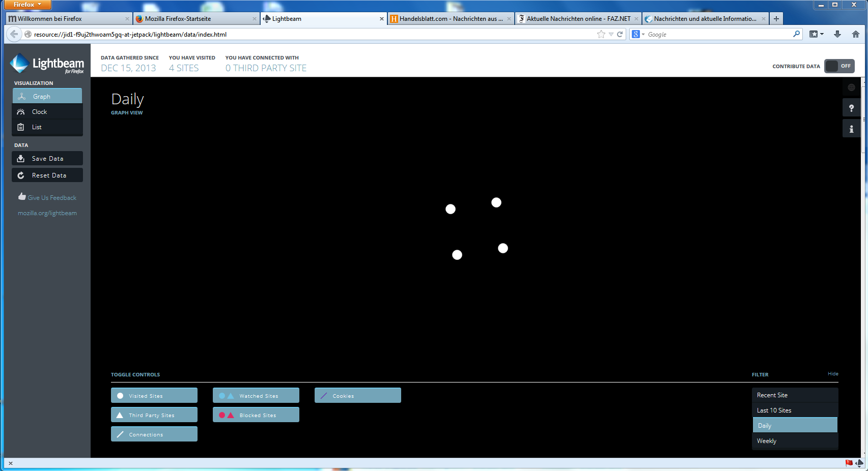Open the info icon panel
868x471 pixels.
pos(851,129)
